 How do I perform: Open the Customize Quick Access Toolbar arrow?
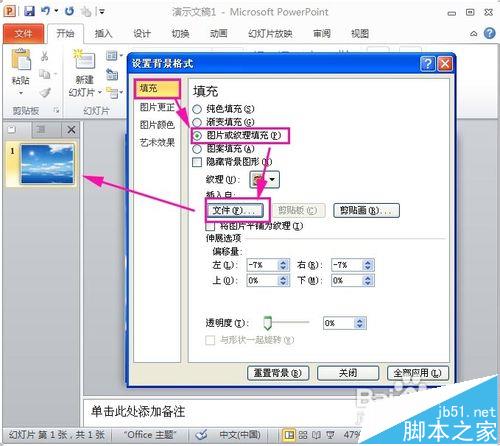(101, 12)
